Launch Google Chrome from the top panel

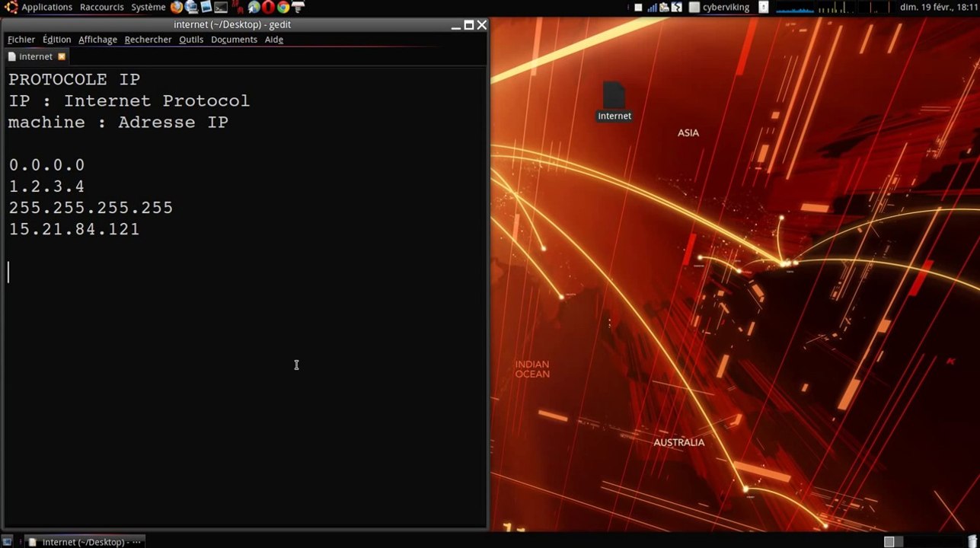[x=283, y=8]
